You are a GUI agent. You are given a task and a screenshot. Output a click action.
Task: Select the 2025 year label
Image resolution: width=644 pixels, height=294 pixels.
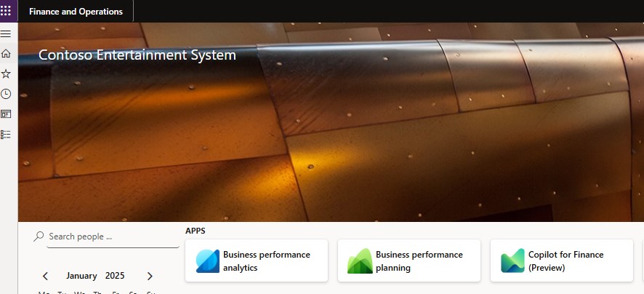coord(115,276)
